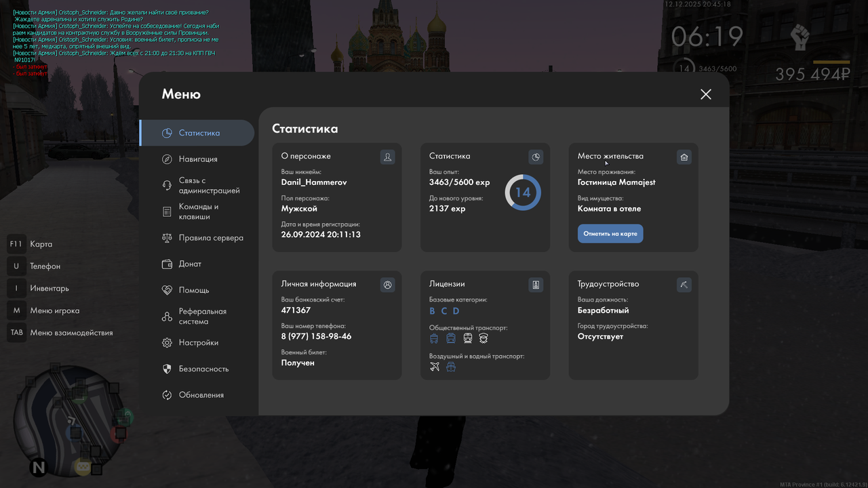868x488 pixels.
Task: Click the license category C letter
Action: point(444,311)
